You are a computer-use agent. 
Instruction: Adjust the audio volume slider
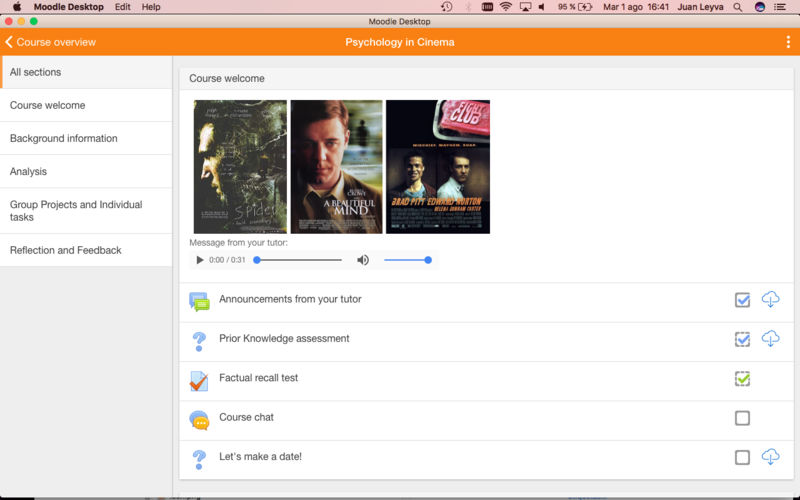(408, 260)
